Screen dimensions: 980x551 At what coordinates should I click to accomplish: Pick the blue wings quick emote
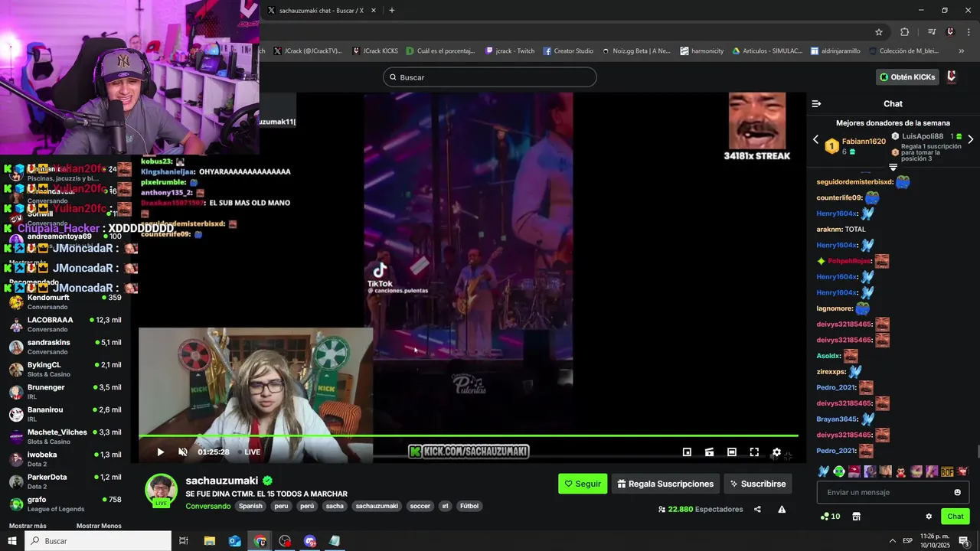pos(823,471)
